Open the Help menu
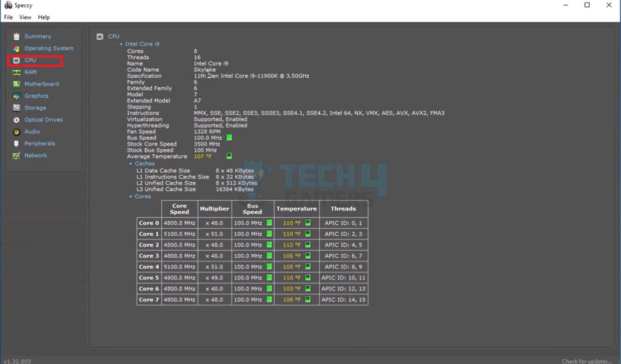Screen dimensions: 621x364 pyautogui.click(x=44, y=17)
